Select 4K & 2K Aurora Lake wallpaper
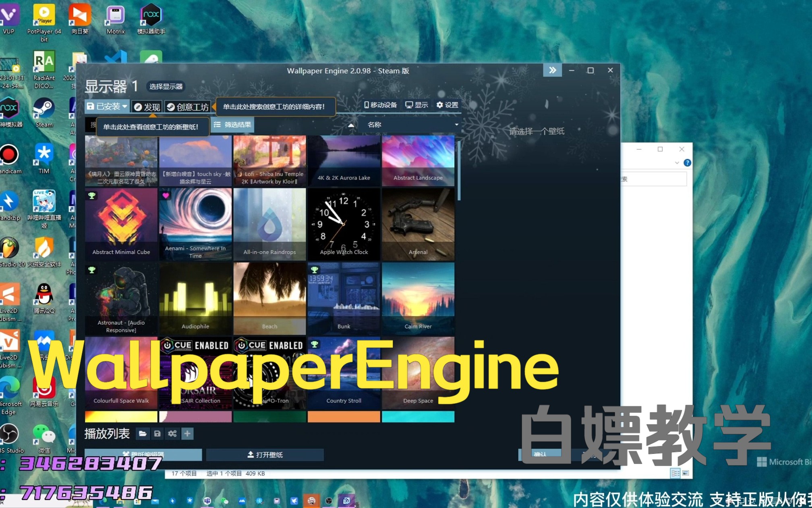Viewport: 812px width, 508px height. 344,160
